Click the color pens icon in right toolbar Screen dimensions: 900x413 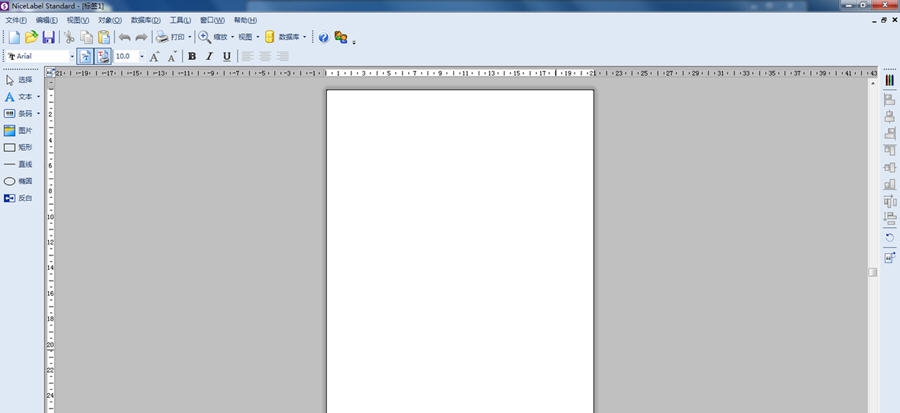890,80
